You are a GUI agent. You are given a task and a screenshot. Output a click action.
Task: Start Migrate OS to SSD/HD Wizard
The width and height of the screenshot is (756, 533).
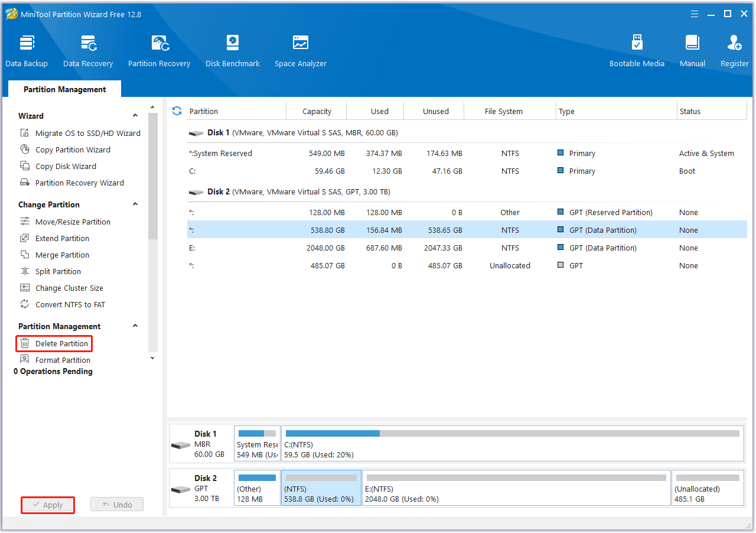click(x=80, y=133)
